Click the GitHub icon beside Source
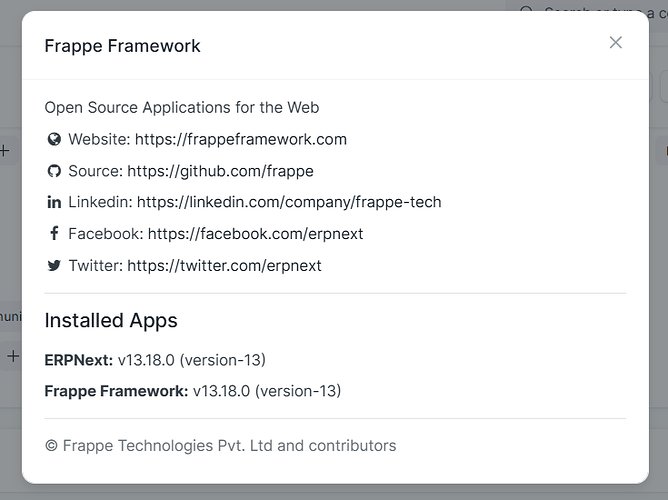This screenshot has height=500, width=668. tap(54, 171)
